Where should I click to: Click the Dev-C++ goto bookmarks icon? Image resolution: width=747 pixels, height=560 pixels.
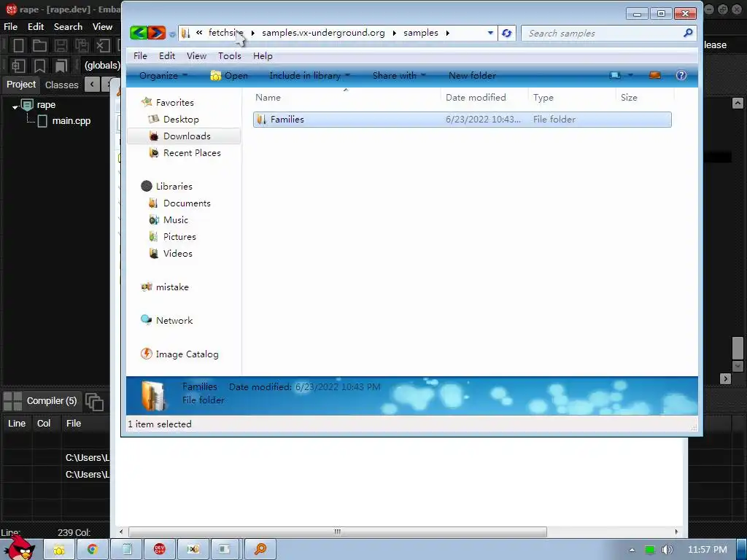coord(61,65)
